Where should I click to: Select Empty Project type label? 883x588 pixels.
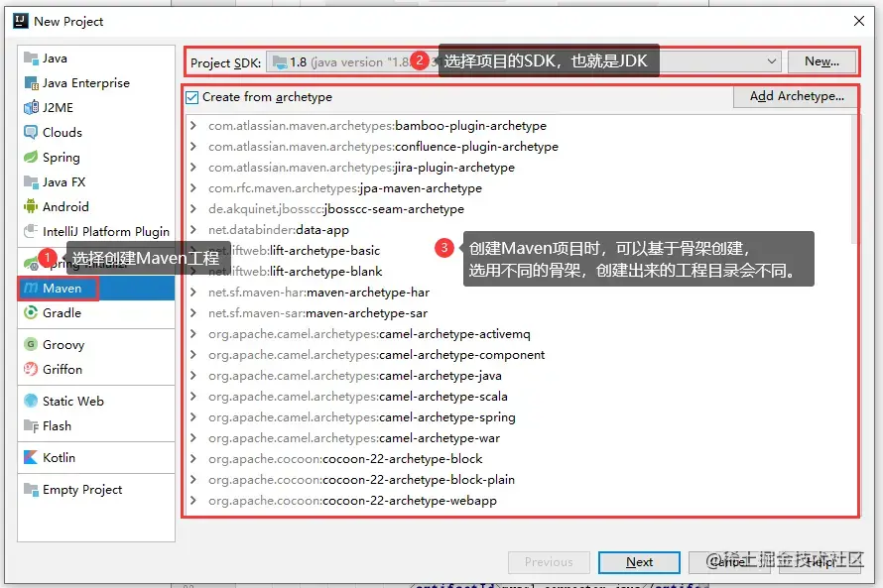point(82,490)
